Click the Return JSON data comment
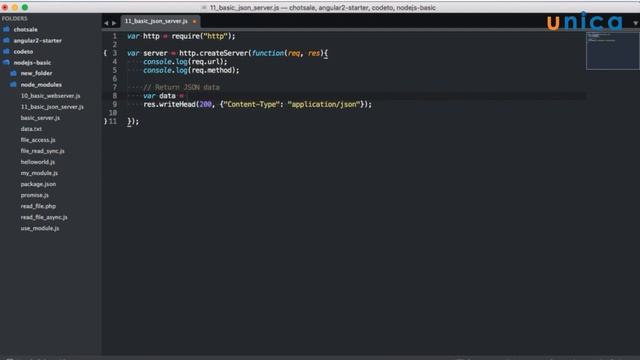640x360 pixels. 182,87
